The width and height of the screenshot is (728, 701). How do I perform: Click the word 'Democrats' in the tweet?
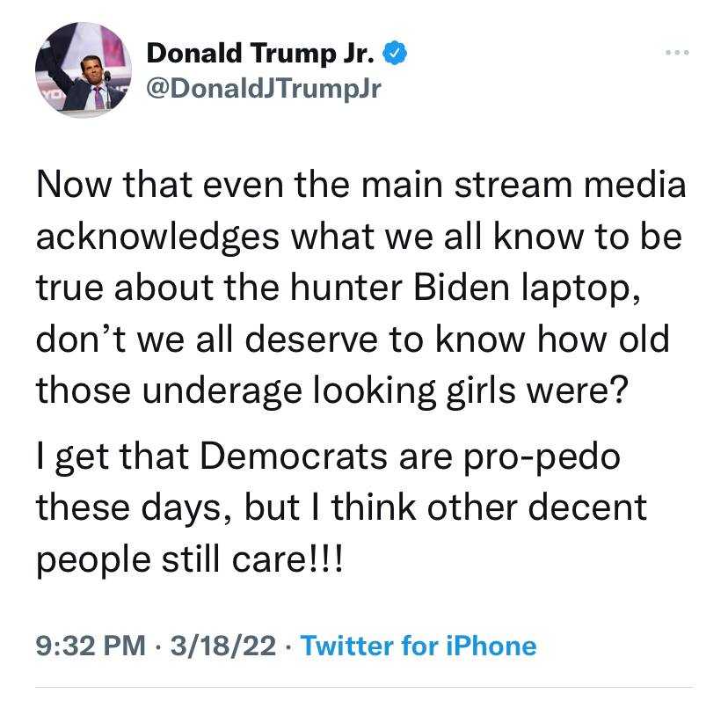click(294, 456)
